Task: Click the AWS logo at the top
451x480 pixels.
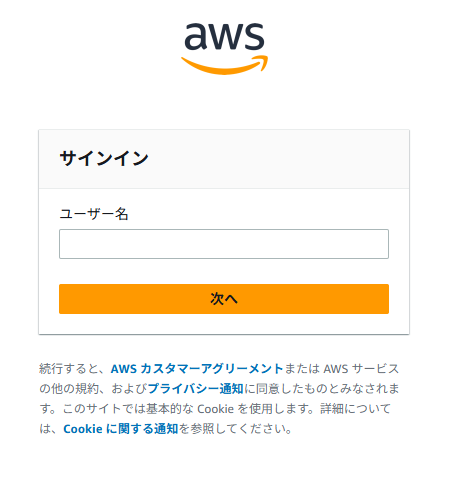Action: (x=224, y=49)
